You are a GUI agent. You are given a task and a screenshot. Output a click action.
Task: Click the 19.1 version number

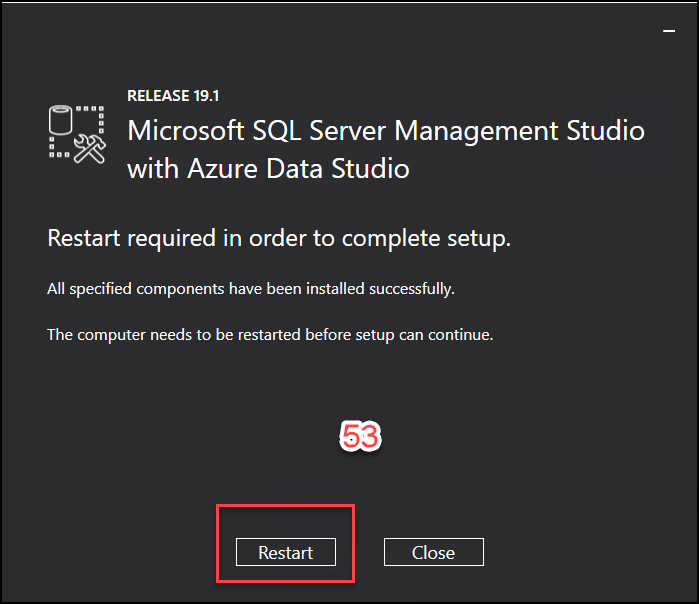[x=206, y=96]
